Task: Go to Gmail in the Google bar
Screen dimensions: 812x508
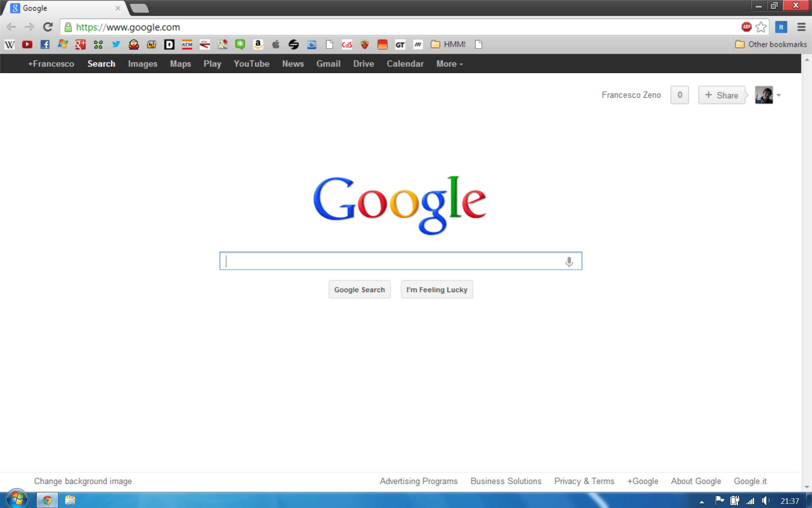Action: tap(328, 64)
